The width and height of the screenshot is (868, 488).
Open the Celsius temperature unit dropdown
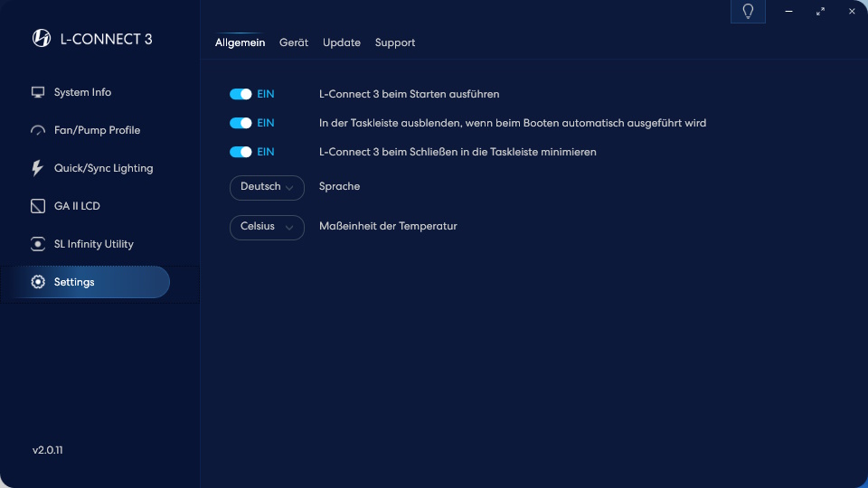(x=267, y=227)
